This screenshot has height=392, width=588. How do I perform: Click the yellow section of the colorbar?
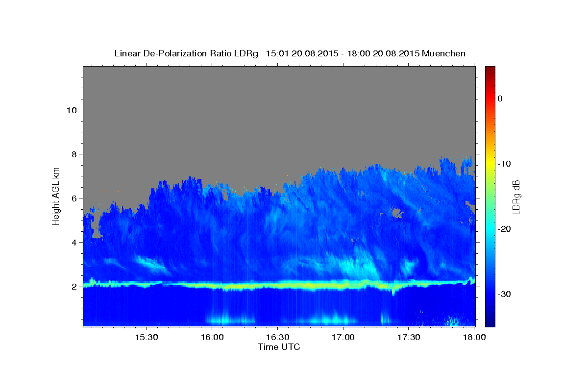click(490, 164)
